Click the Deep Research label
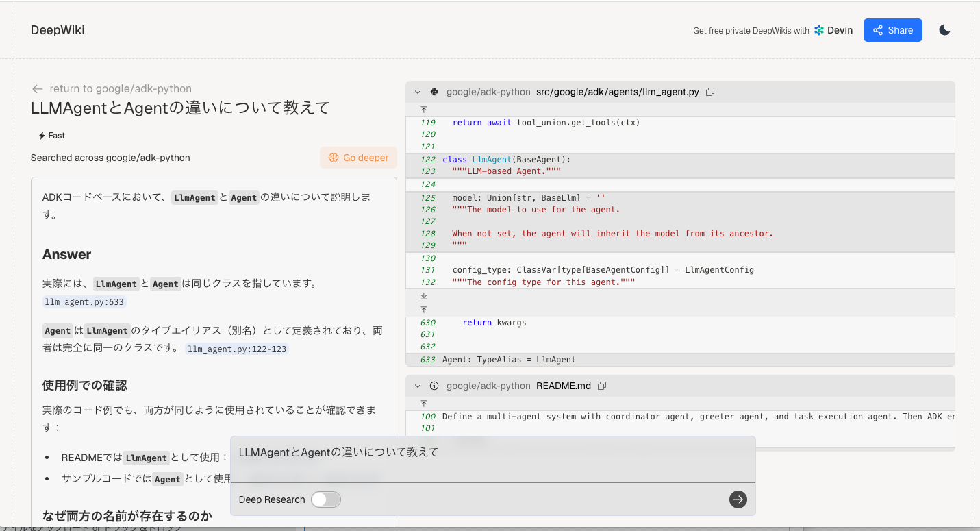This screenshot has height=531, width=980. pyautogui.click(x=272, y=499)
